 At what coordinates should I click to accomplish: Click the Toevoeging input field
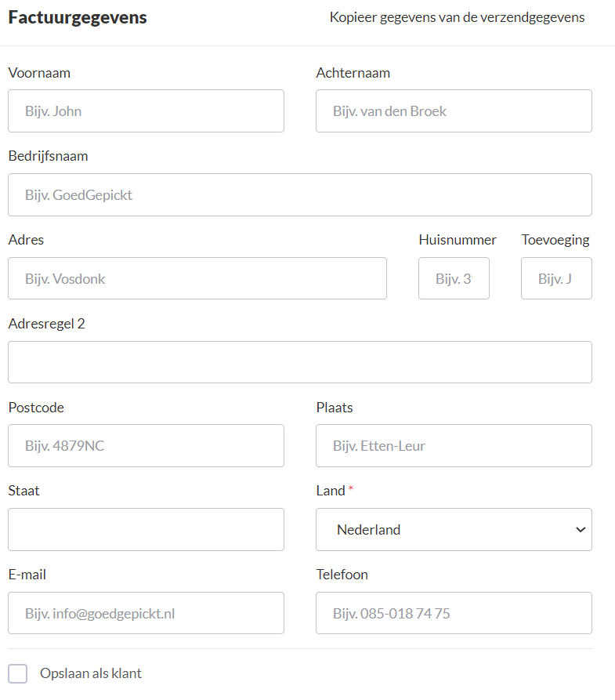556,278
